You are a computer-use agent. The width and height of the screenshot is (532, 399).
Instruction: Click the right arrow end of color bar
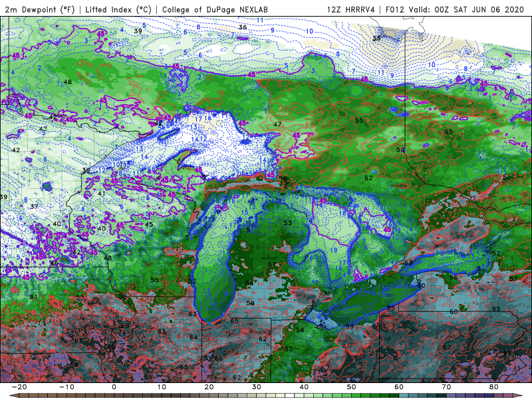click(x=519, y=396)
